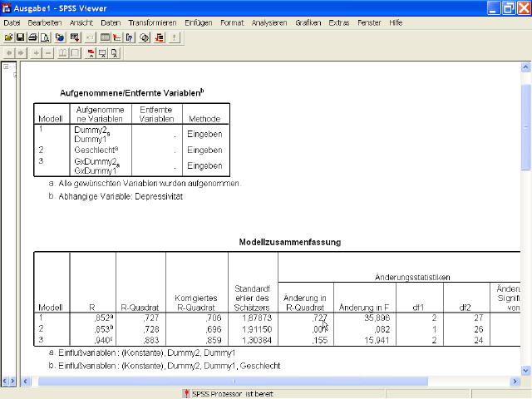Collapse the top outline tree node

(7, 67)
